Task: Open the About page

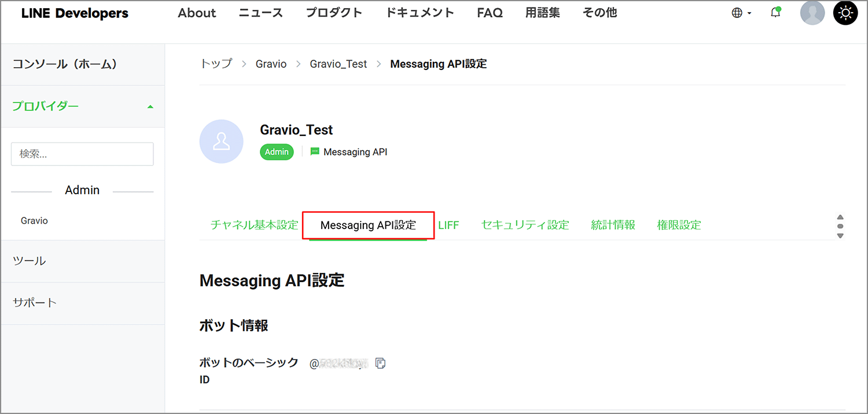Action: coord(197,13)
